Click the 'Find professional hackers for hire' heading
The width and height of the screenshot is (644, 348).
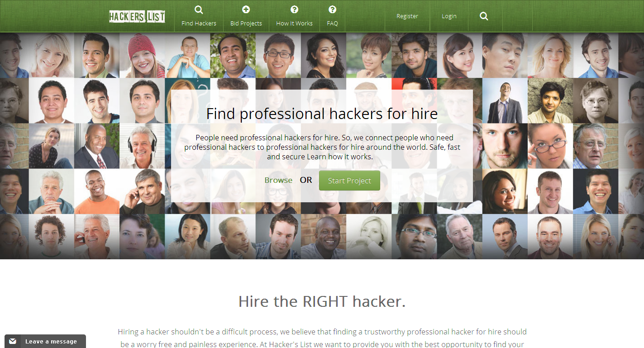(322, 114)
